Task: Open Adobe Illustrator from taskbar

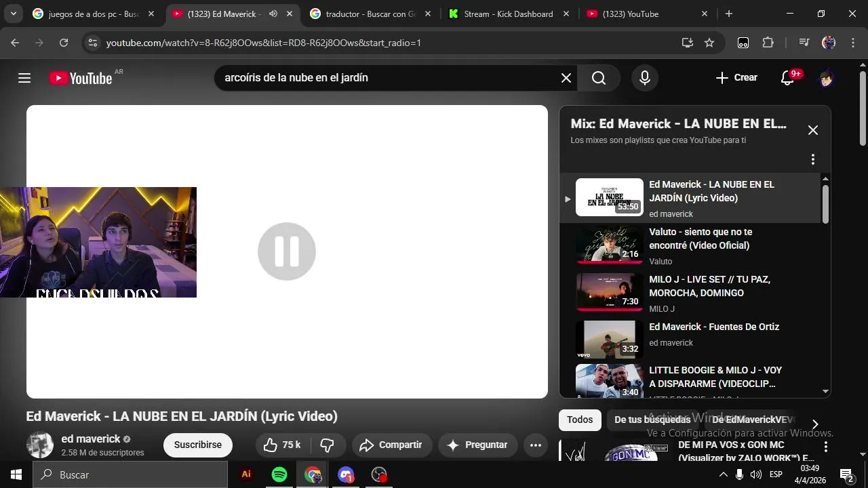Action: pyautogui.click(x=246, y=474)
